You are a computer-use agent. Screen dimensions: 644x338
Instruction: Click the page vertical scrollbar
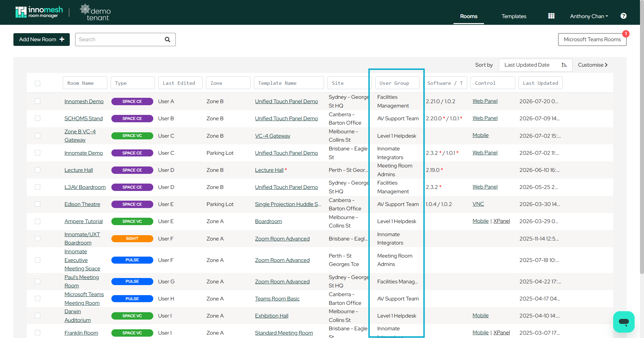[x=642, y=137]
